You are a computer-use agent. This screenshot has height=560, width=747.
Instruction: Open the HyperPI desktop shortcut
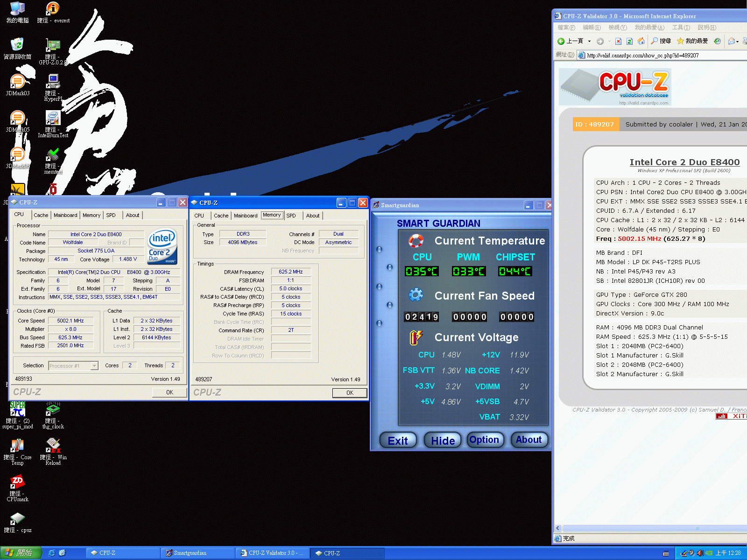53,88
